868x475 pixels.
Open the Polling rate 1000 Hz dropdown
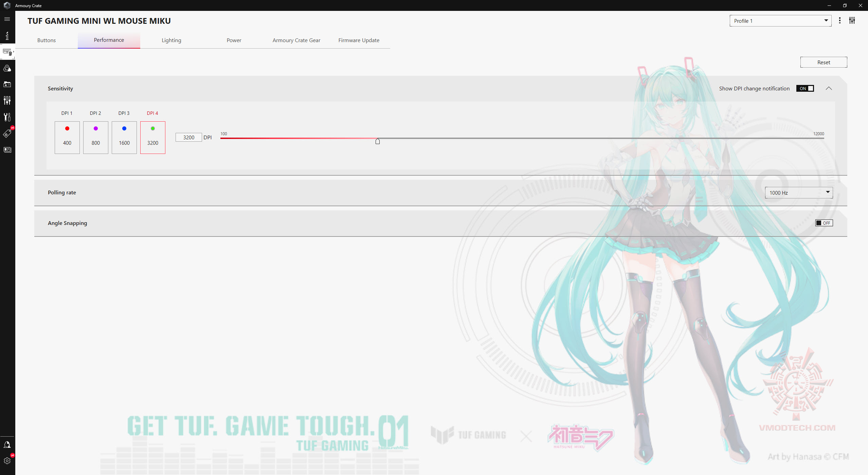[x=798, y=193]
